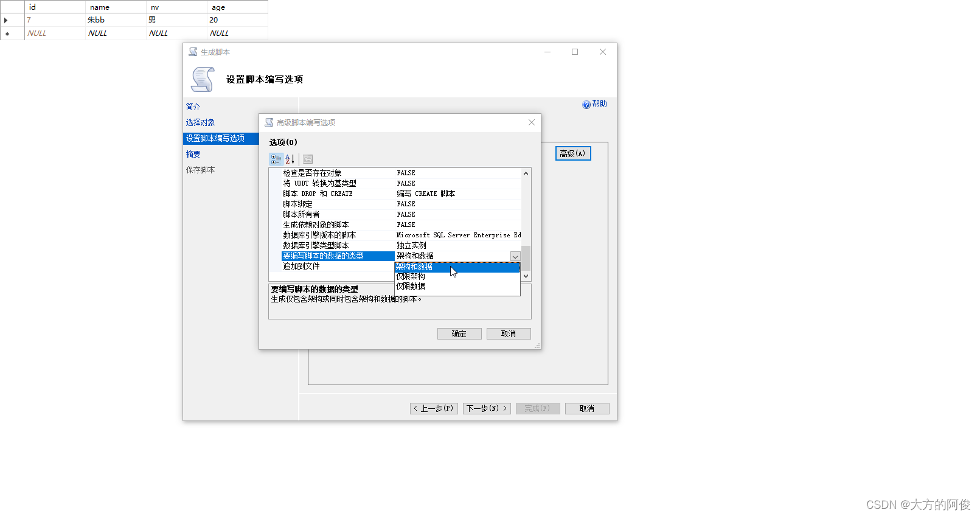Maximize the 生成脚本 wizard window

[575, 52]
